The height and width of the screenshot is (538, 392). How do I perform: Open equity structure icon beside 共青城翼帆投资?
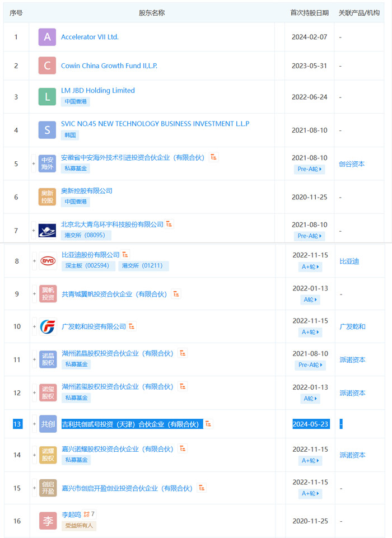[176, 294]
